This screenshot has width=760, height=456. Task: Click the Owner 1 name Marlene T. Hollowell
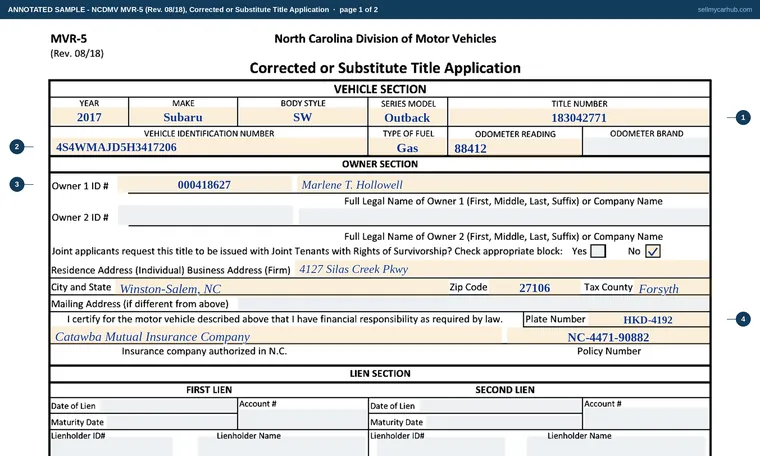click(503, 185)
